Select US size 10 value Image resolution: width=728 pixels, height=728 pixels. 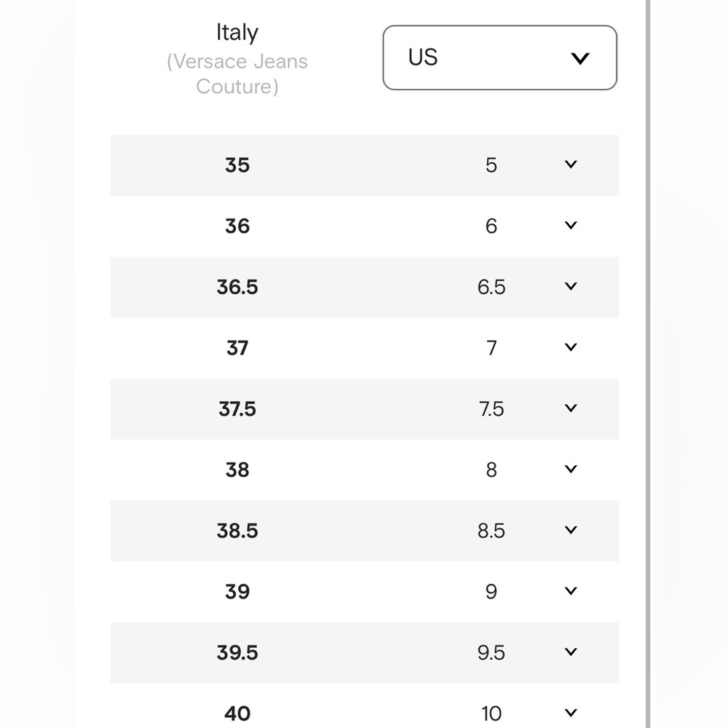(x=491, y=713)
